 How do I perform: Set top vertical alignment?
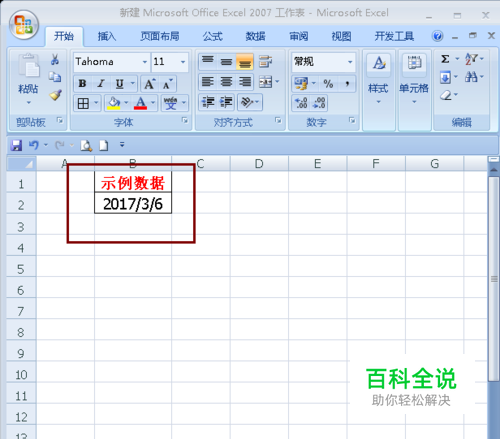[208, 61]
